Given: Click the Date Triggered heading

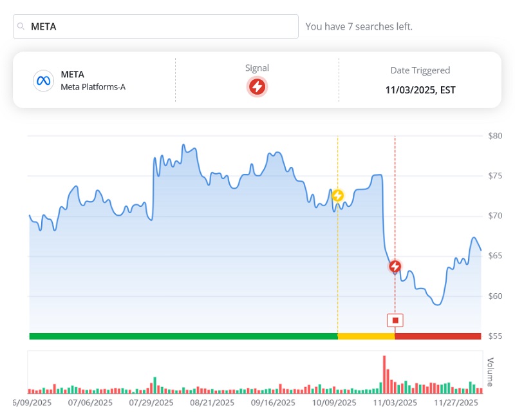Looking at the screenshot, I should [x=420, y=70].
